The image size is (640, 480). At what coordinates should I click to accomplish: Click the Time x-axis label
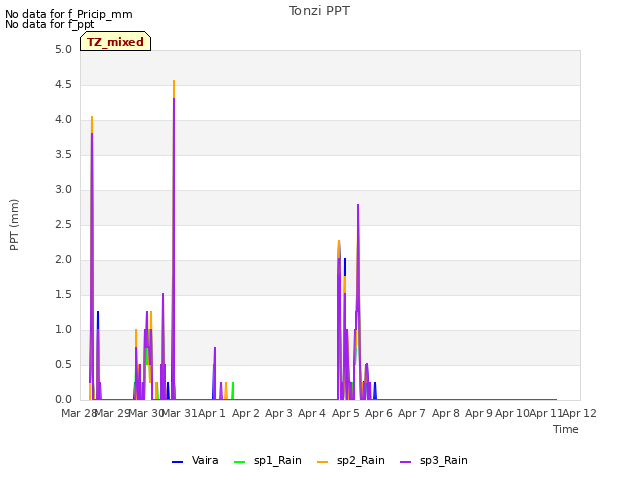point(566,429)
